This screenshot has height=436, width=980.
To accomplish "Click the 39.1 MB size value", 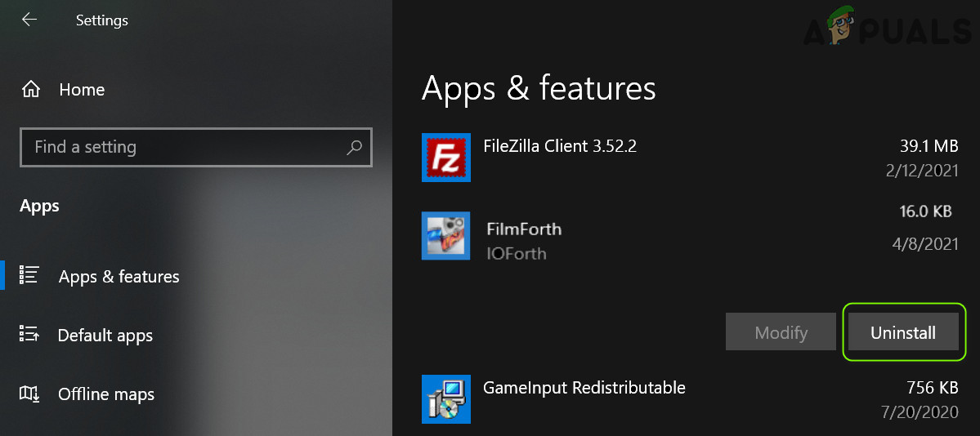I will (929, 146).
